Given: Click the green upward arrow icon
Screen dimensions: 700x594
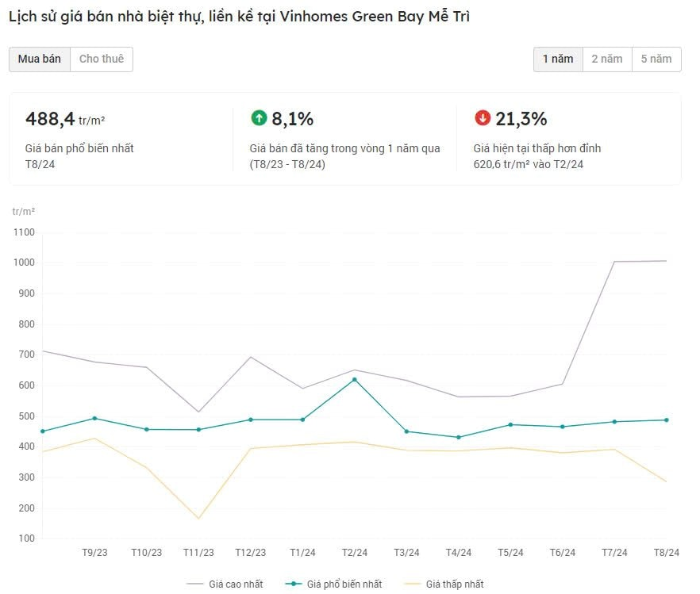Looking at the screenshot, I should 259,118.
